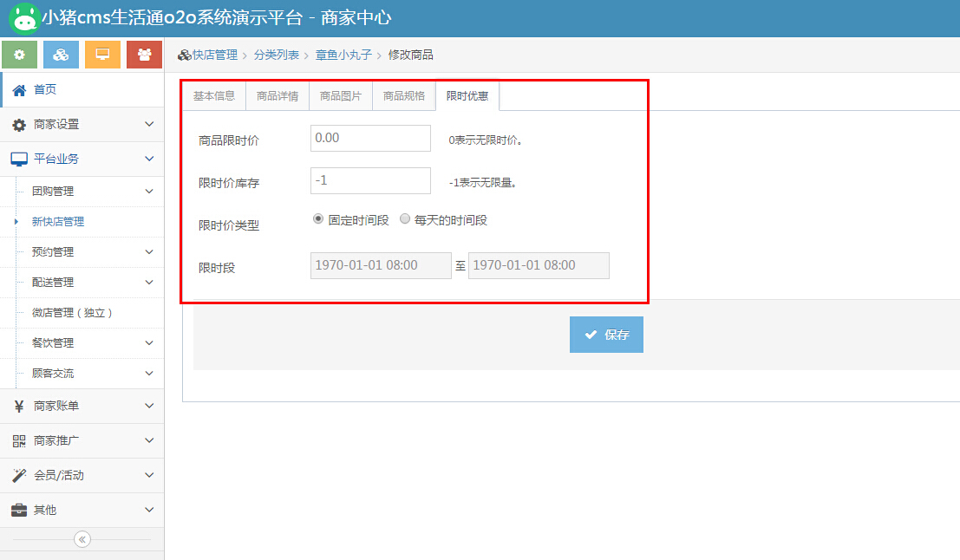Collapse the sidebar with the double-arrow icon

tap(82, 539)
